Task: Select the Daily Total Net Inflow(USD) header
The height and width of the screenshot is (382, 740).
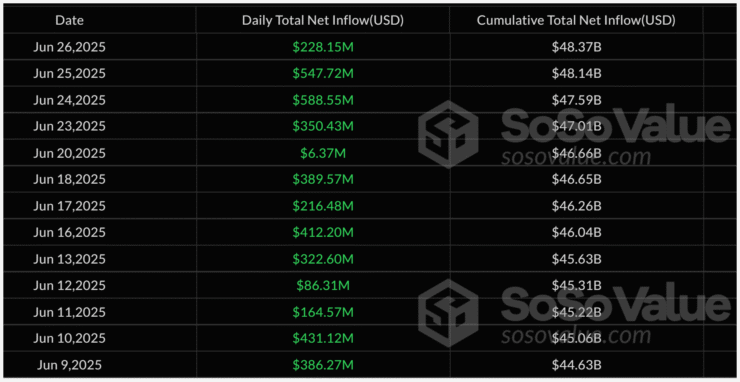Action: click(x=323, y=20)
